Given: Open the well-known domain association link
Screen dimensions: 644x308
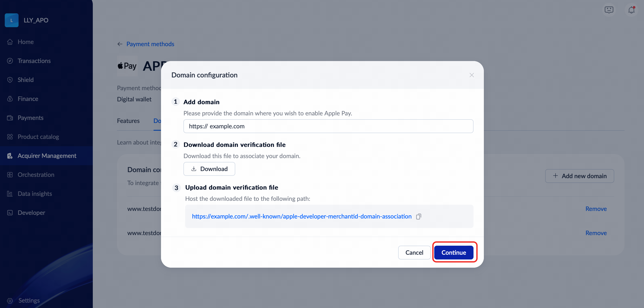Looking at the screenshot, I should [301, 217].
